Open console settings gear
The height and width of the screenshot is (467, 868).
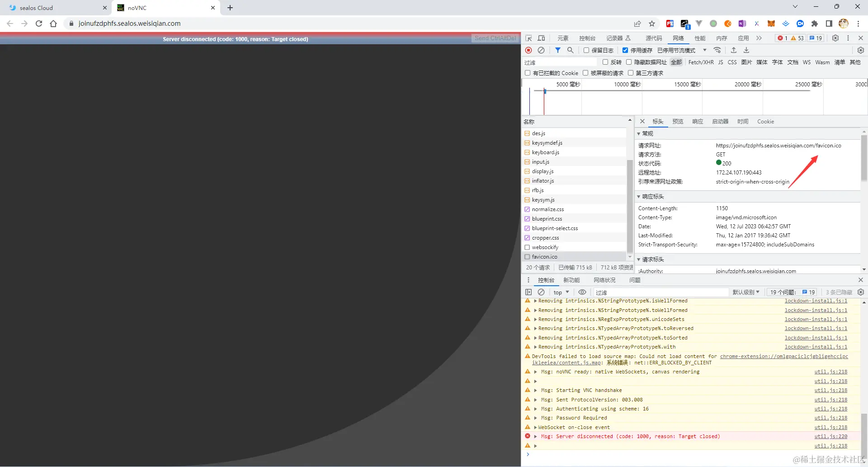[x=861, y=292]
